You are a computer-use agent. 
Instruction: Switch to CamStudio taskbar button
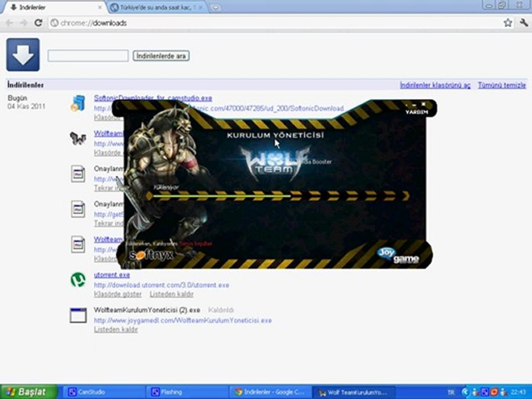click(104, 392)
